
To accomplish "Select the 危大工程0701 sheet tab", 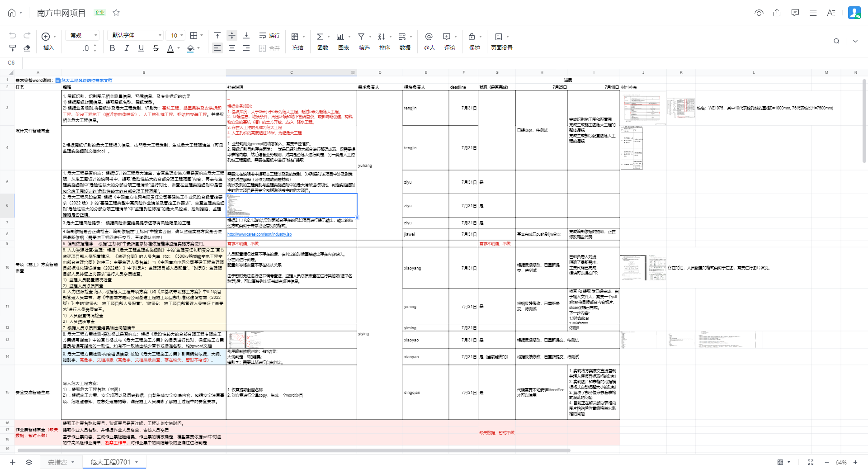I will click(x=110, y=462).
